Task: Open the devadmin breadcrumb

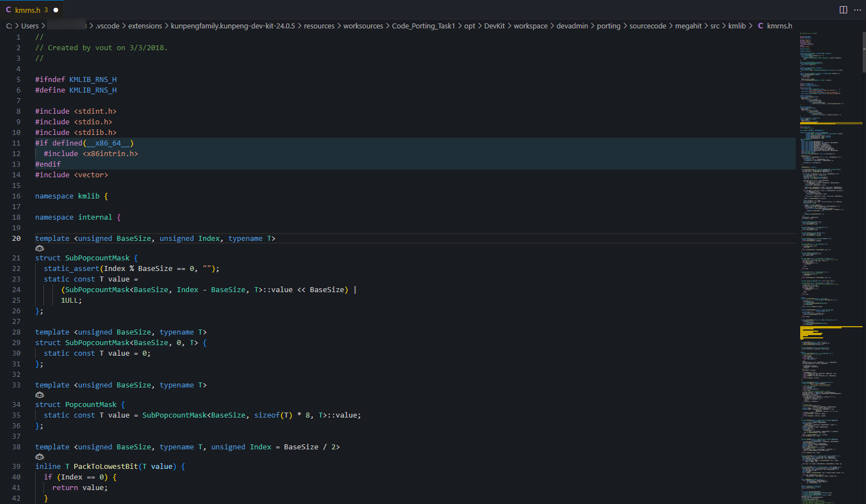Action: click(572, 26)
